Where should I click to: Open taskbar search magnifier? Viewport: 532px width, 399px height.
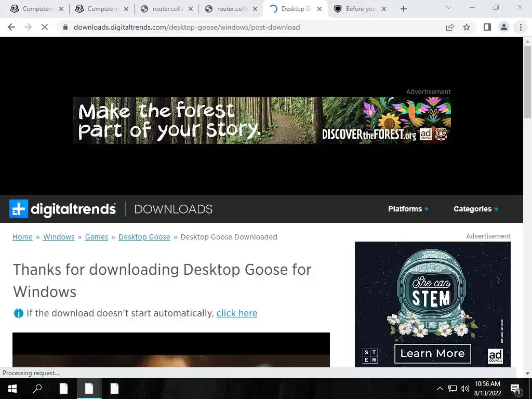pos(37,389)
